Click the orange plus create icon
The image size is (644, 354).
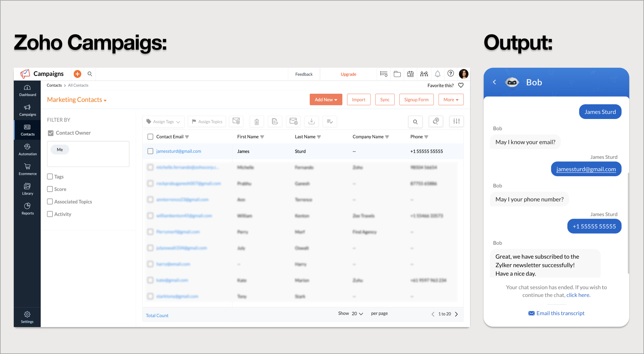(x=77, y=74)
